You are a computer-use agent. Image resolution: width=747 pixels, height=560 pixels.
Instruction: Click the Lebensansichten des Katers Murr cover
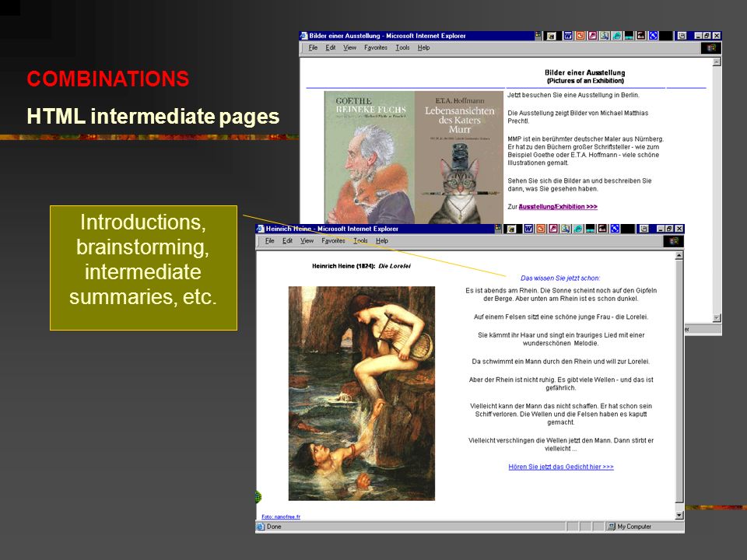coord(459,157)
